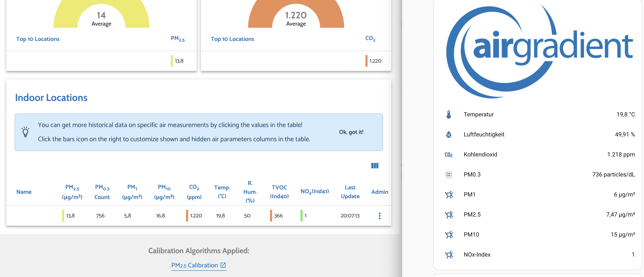Sort table by Last Update column header
Viewport: 644px width, 277px height.
click(350, 192)
